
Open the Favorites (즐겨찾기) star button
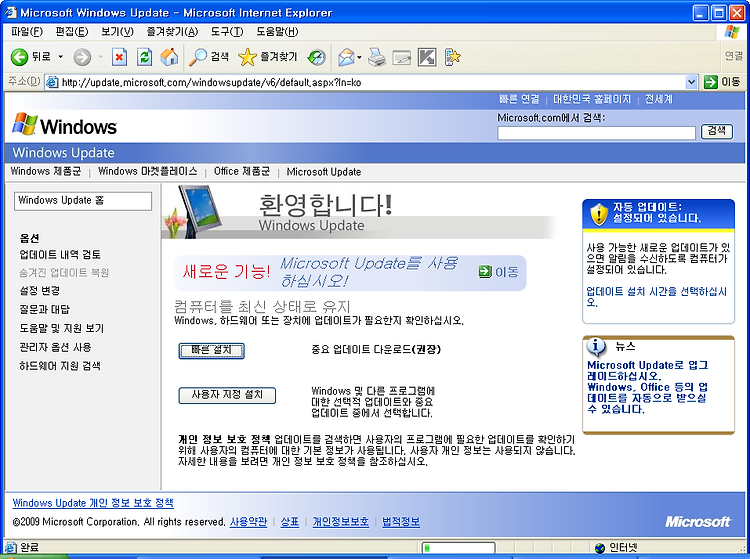pos(268,57)
